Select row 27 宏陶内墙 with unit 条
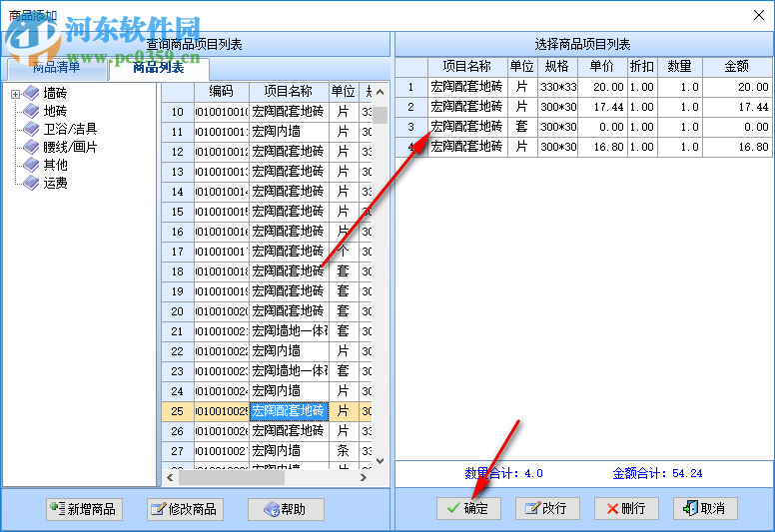The image size is (775, 532). [x=267, y=451]
